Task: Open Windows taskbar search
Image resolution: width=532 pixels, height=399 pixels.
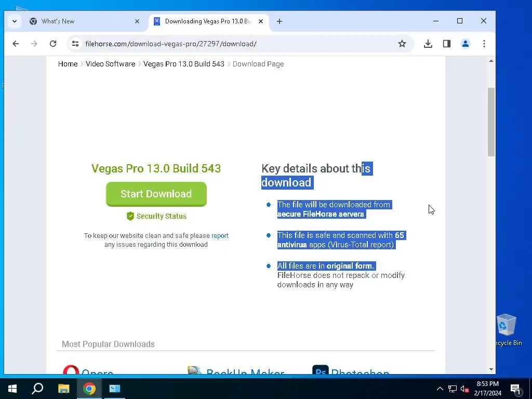Action: (x=37, y=389)
